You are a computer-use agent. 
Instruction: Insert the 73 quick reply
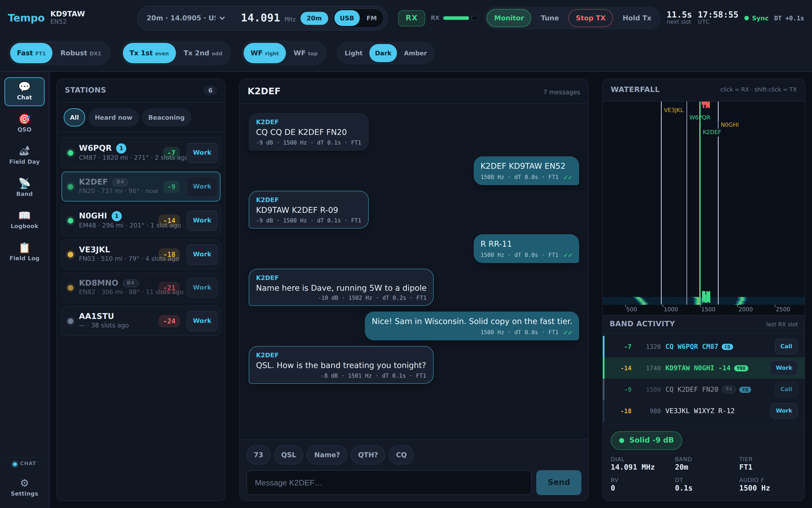coord(258,455)
